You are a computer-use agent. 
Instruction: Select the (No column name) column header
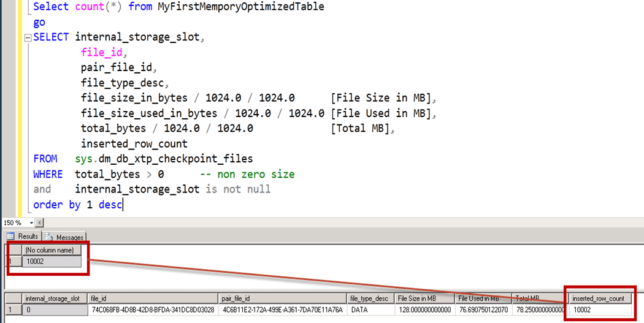tap(49, 250)
